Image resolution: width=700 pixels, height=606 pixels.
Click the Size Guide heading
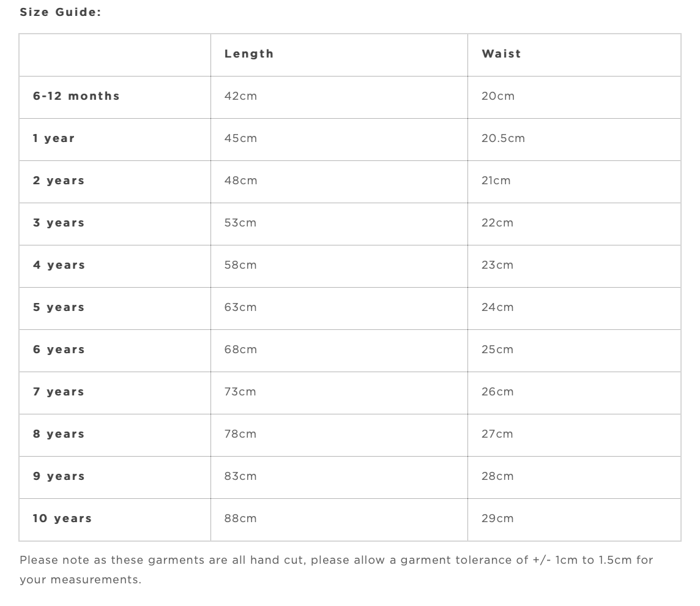[x=60, y=12]
